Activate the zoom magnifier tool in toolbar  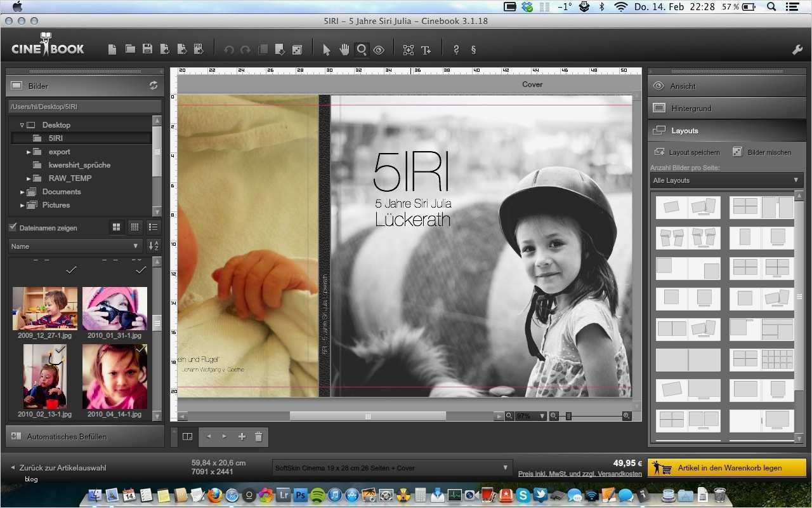coord(362,50)
